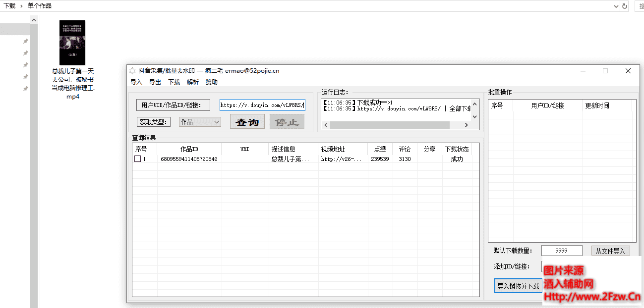This screenshot has height=308, width=644.
Task: Click the mp4 file name in Explorer
Action: tap(73, 84)
